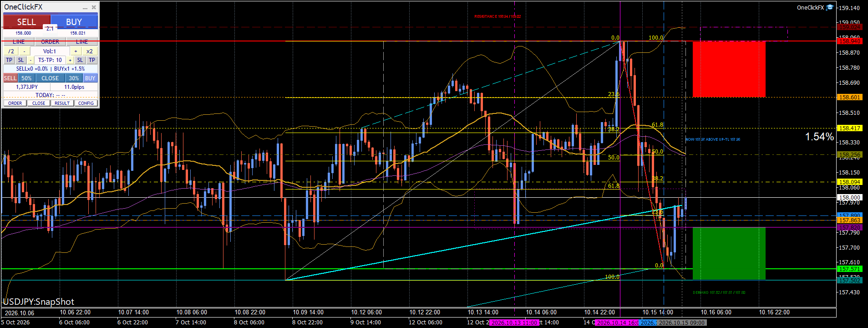868x328 pixels.
Task: Click the OneClickFX graduation cap icon
Action: tap(829, 7)
